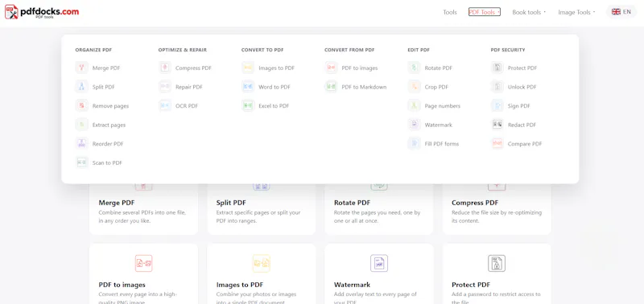
Task: Click the PDF to Markdown icon
Action: click(331, 87)
